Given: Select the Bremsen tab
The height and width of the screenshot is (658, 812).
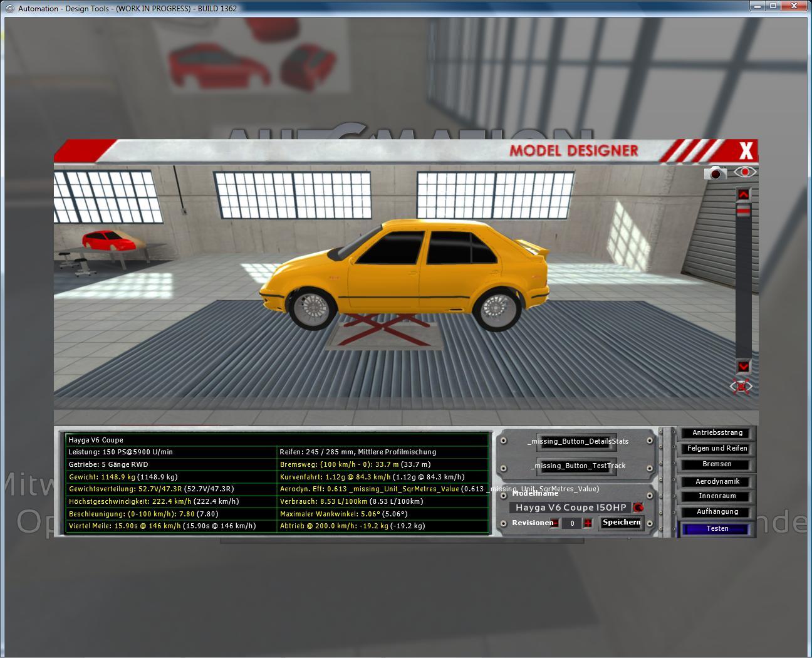Looking at the screenshot, I should 717,464.
